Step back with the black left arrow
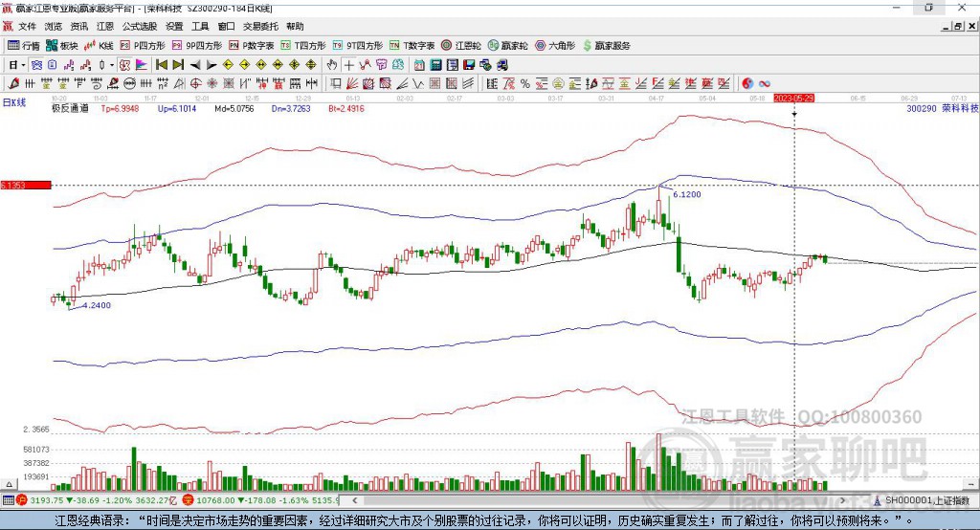Image resolution: width=980 pixels, height=530 pixels. click(x=195, y=64)
